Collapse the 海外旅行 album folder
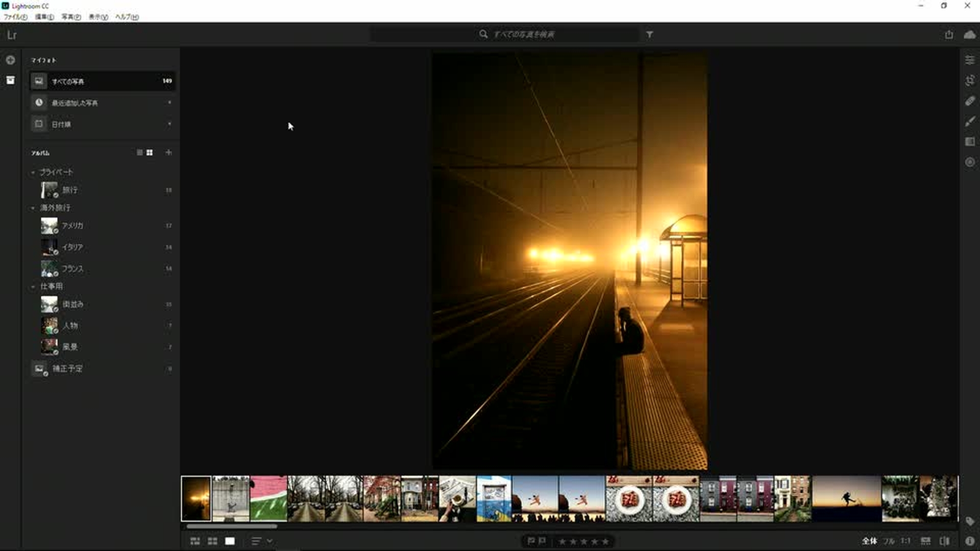The height and width of the screenshot is (551, 980). [33, 208]
